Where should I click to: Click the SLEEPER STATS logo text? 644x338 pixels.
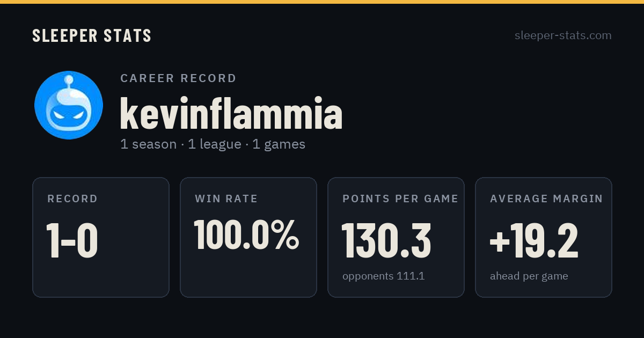point(92,35)
